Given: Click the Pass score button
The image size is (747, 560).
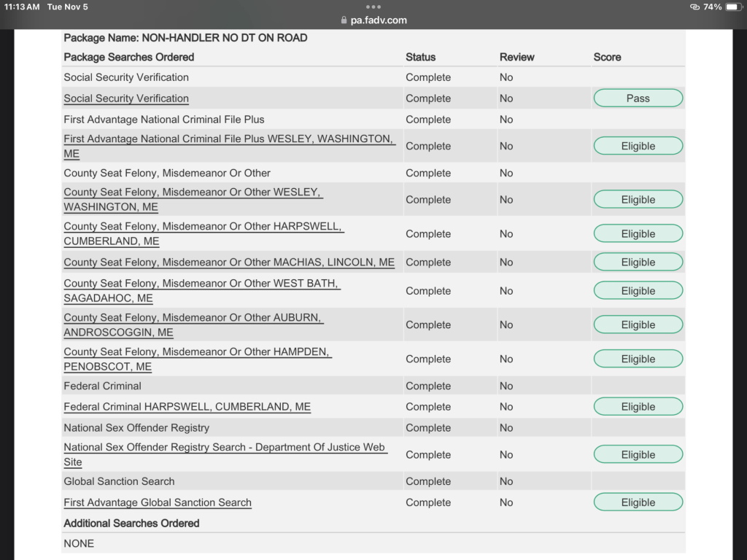Looking at the screenshot, I should click(638, 98).
